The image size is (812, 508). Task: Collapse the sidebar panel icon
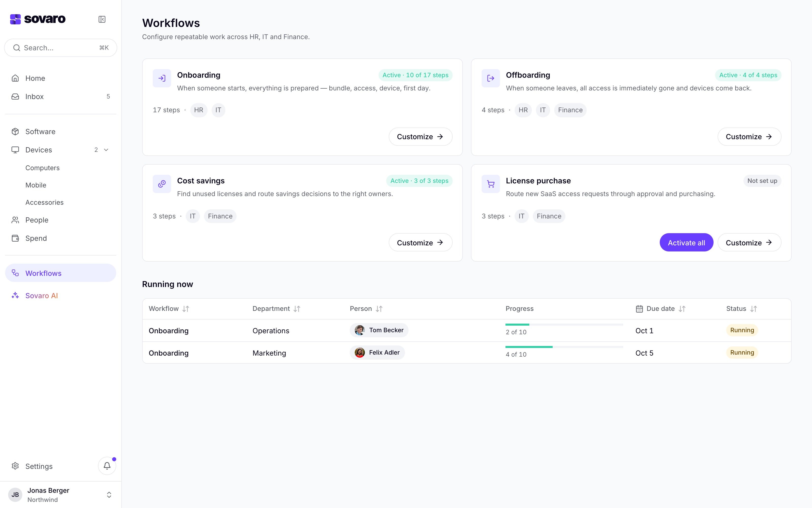102,19
